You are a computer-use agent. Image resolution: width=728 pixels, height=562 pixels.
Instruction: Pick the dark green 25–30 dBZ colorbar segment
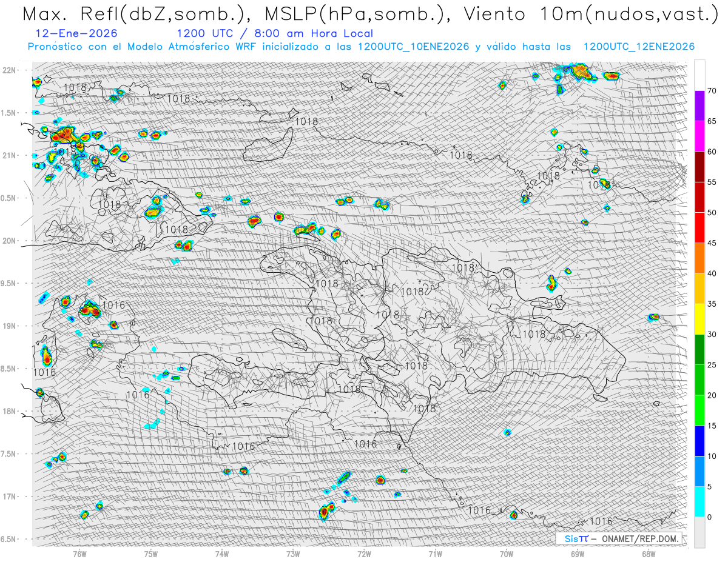(699, 349)
